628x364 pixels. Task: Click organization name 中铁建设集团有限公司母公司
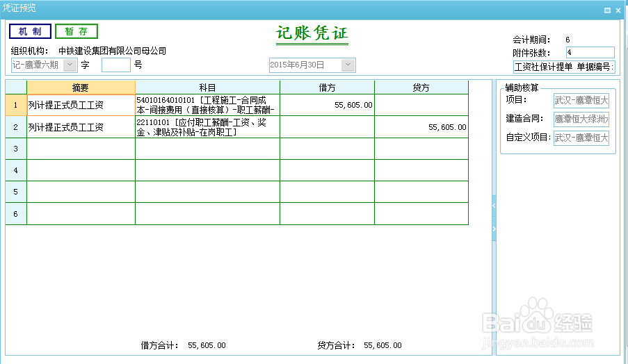112,51
